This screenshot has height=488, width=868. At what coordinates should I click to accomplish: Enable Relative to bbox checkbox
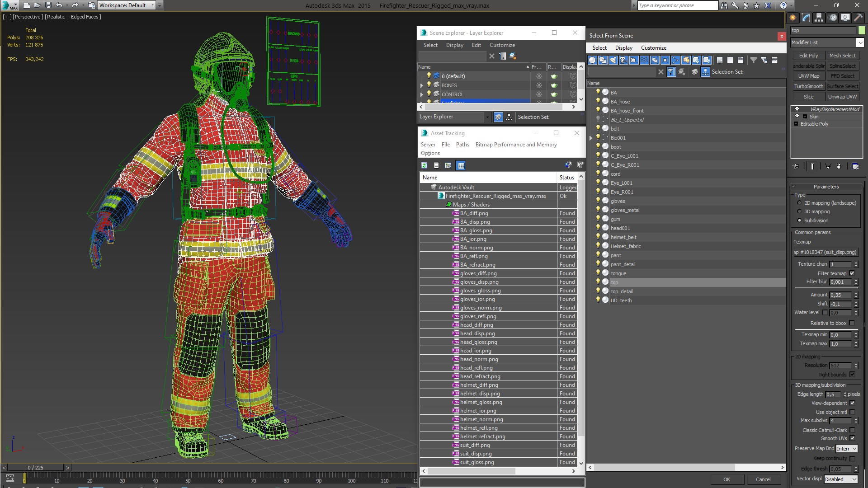click(852, 323)
